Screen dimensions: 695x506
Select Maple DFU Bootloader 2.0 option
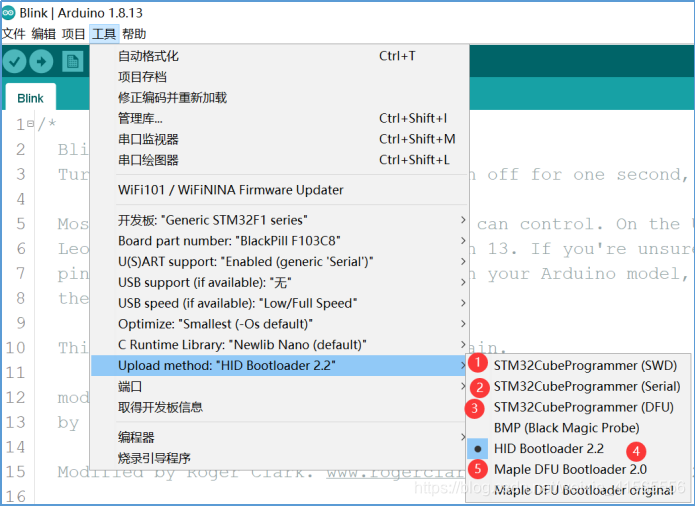click(578, 470)
